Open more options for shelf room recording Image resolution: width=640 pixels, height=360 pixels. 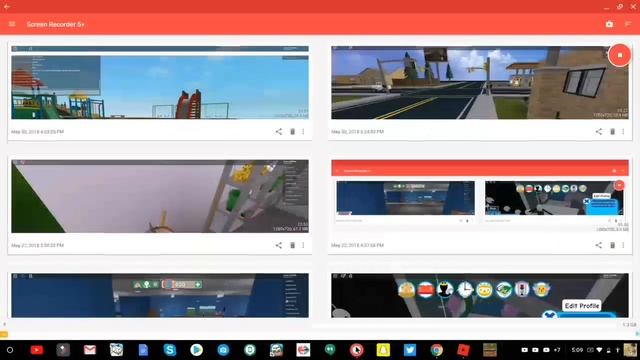303,245
